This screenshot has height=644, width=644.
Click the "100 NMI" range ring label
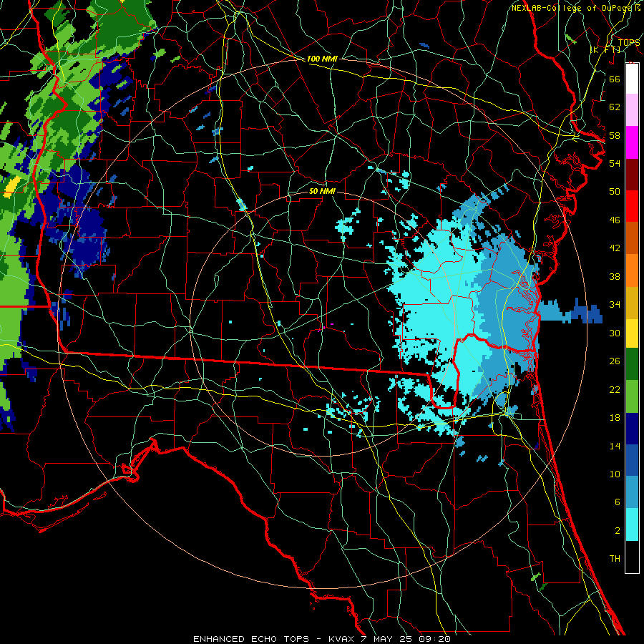tap(322, 59)
